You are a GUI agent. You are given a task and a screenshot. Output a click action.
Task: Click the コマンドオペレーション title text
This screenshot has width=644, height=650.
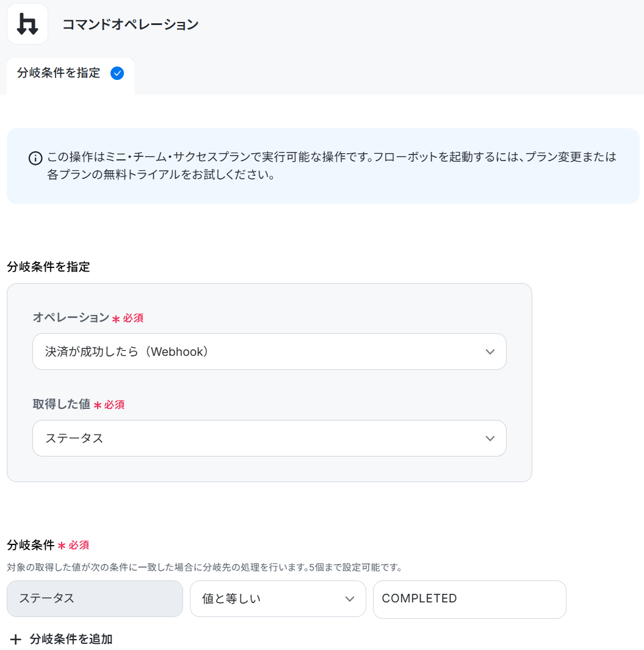(x=131, y=24)
